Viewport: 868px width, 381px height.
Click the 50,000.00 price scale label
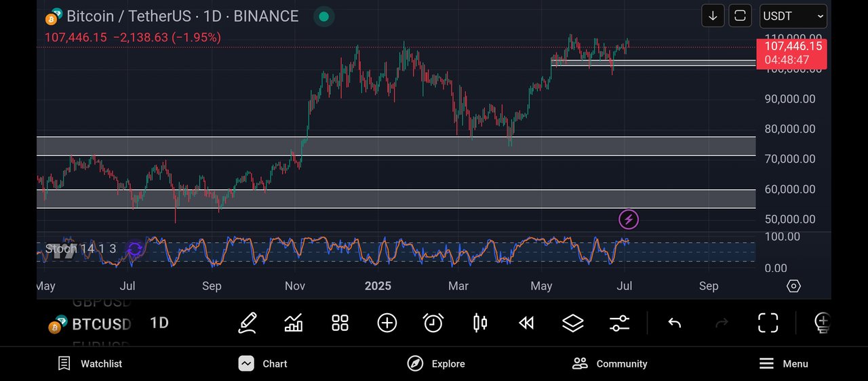point(790,220)
